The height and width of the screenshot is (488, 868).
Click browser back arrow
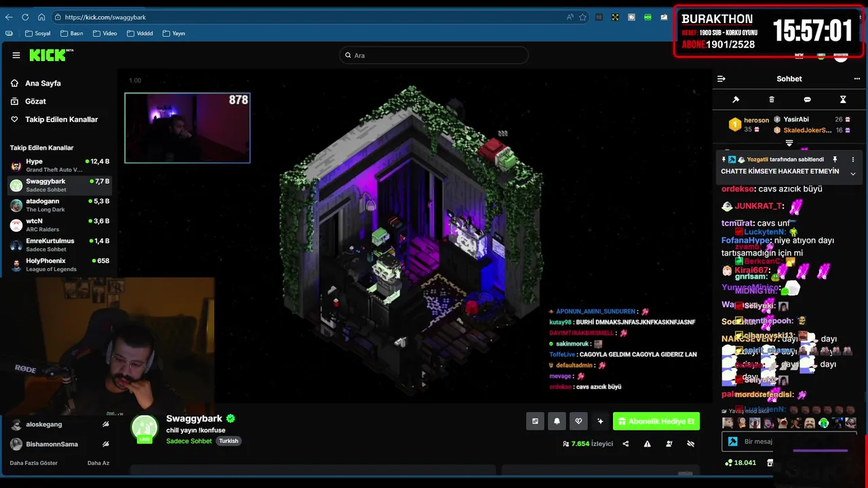(9, 17)
